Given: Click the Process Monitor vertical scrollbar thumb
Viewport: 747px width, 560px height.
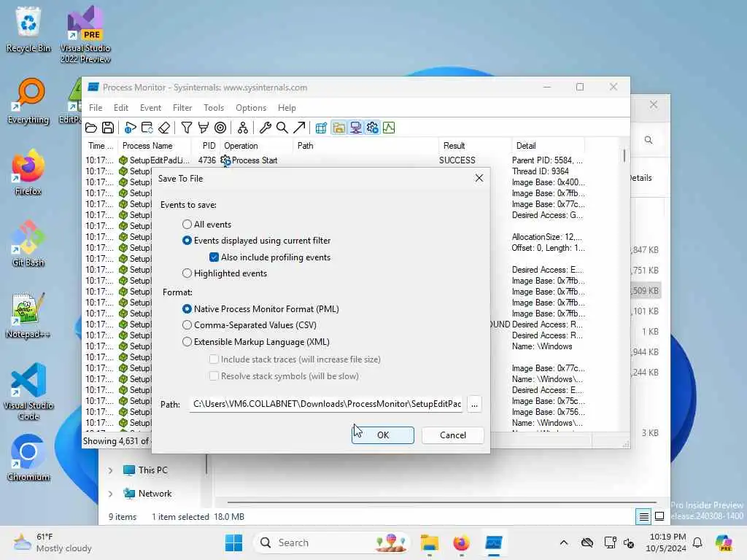Looking at the screenshot, I should [x=624, y=156].
